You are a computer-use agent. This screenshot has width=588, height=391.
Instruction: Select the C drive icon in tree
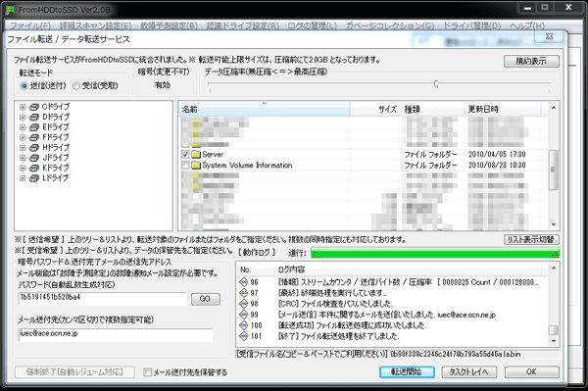(x=34, y=107)
